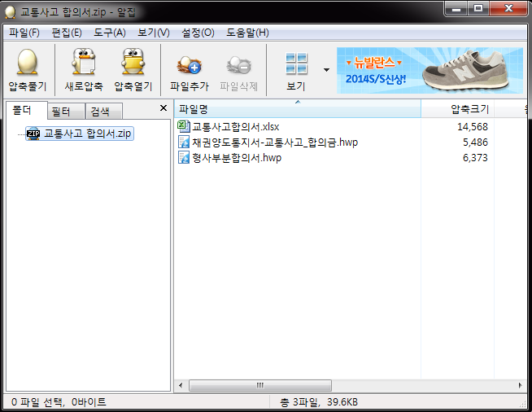The image size is (532, 412).
Task: Select file 교통사고합의서.xlsx
Action: (235, 127)
